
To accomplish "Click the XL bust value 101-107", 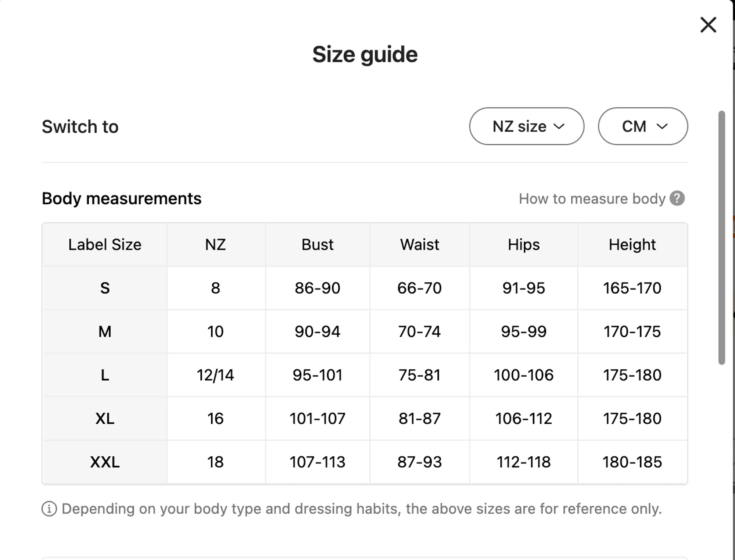I will (317, 419).
